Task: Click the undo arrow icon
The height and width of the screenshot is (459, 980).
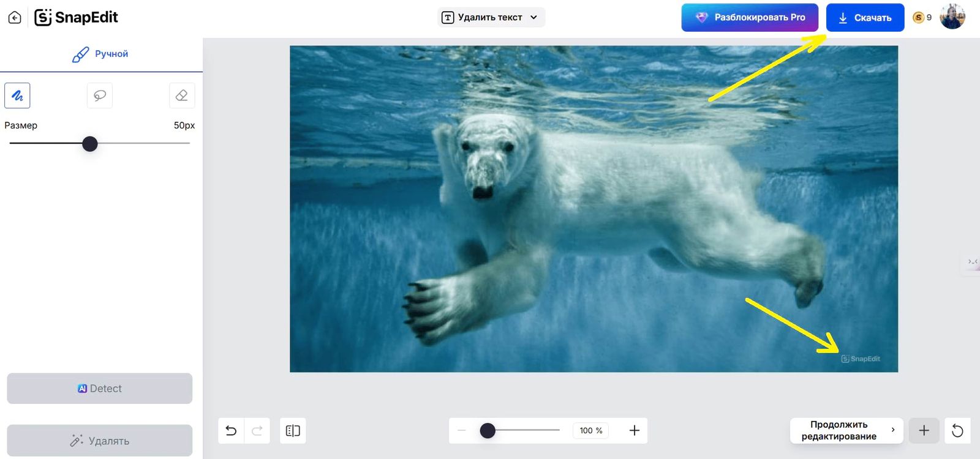Action: click(x=231, y=431)
